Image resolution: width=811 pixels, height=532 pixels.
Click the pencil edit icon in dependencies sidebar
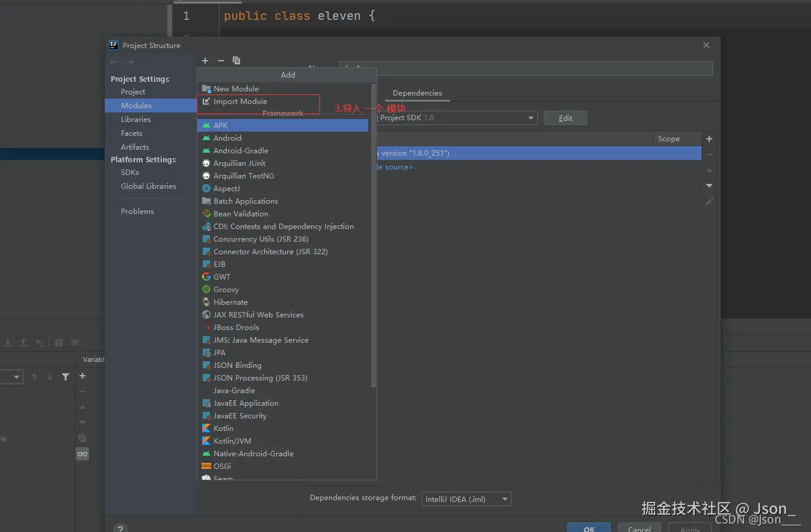coord(709,201)
